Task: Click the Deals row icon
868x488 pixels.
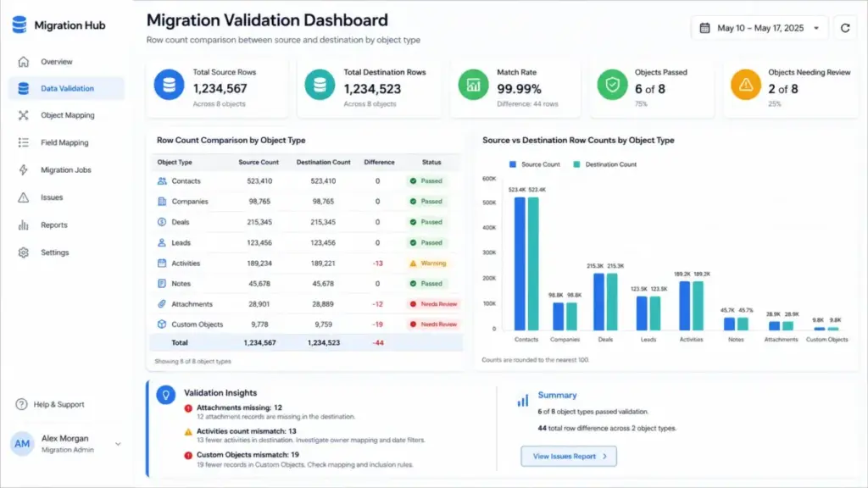Action: [162, 222]
